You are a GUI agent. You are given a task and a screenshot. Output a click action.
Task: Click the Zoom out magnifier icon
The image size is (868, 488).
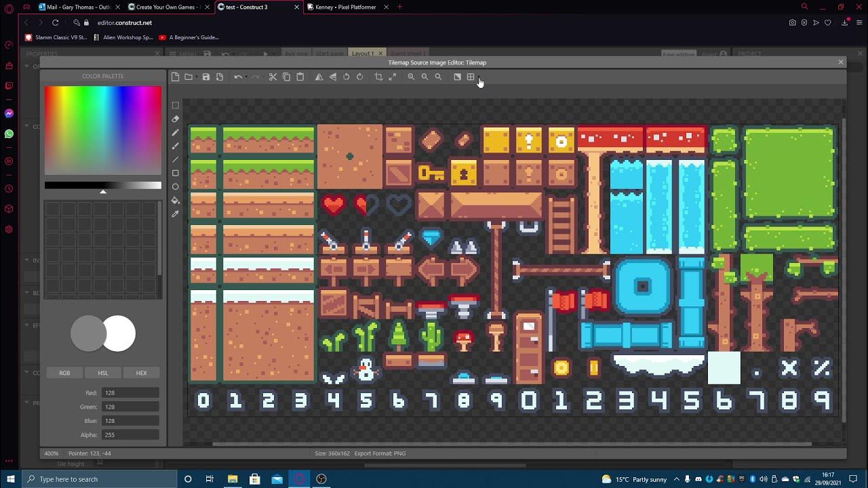(x=425, y=77)
